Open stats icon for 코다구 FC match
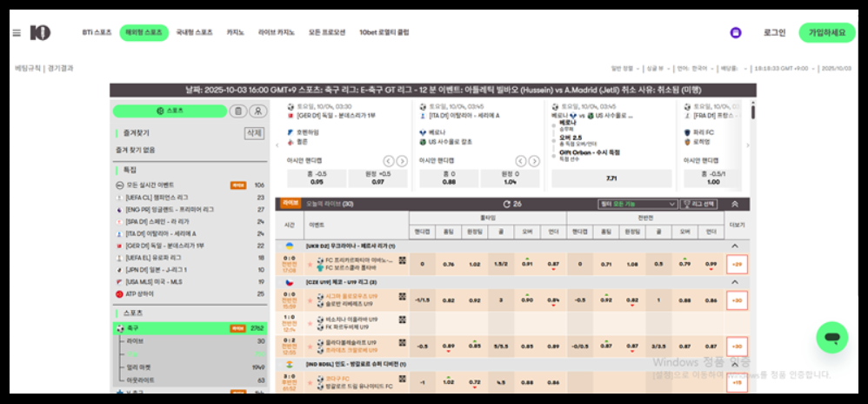868x404 pixels. coord(403,379)
